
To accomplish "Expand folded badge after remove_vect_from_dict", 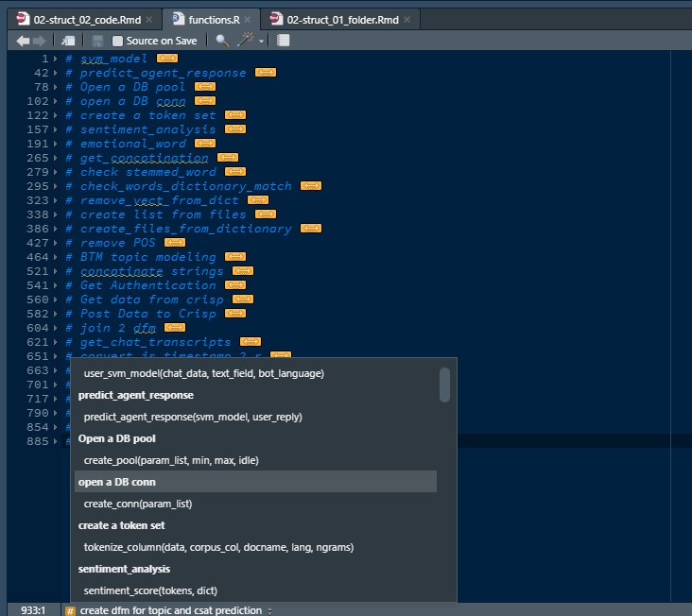I will coord(258,200).
